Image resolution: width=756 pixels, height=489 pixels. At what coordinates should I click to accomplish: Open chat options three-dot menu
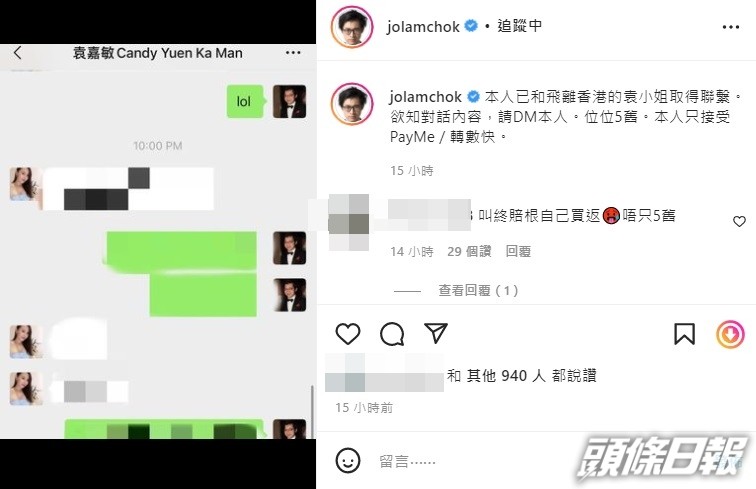click(x=293, y=53)
